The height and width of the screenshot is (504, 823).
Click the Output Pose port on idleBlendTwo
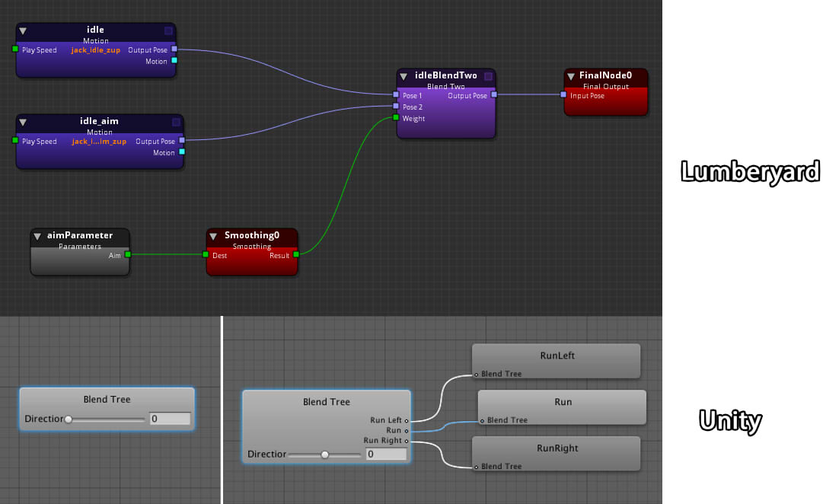pyautogui.click(x=494, y=95)
